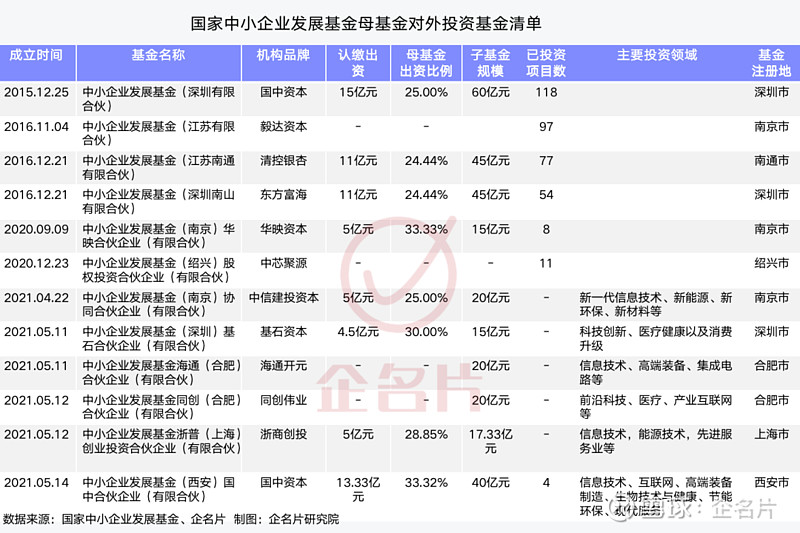
Task: Click the date cell 2020.12.23
Action: 36,263
